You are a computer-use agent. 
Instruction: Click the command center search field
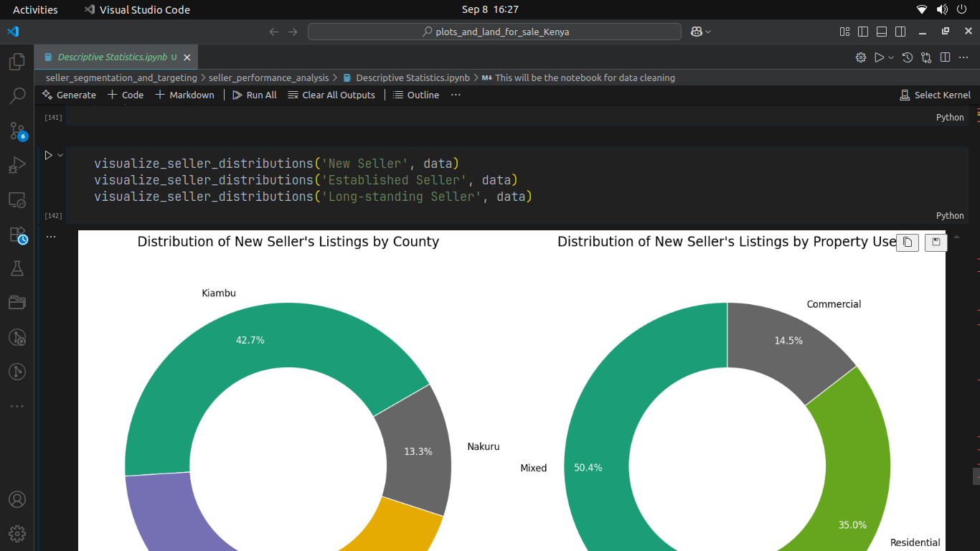point(494,32)
